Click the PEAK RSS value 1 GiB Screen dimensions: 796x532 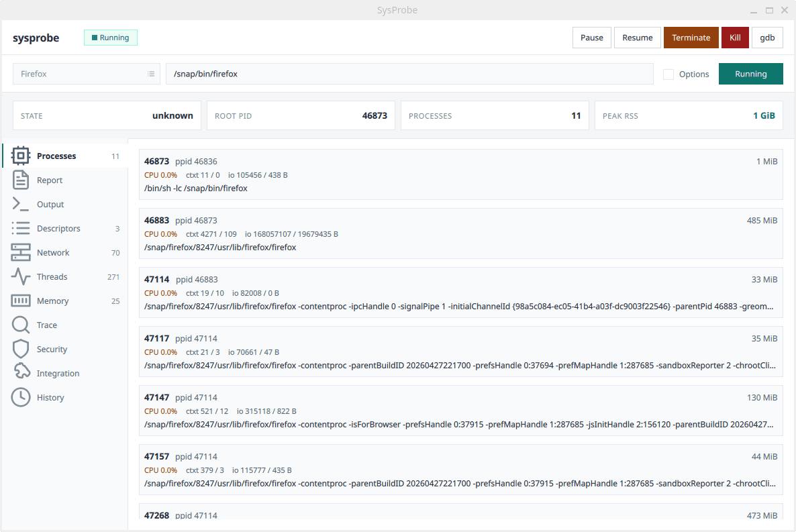(764, 116)
